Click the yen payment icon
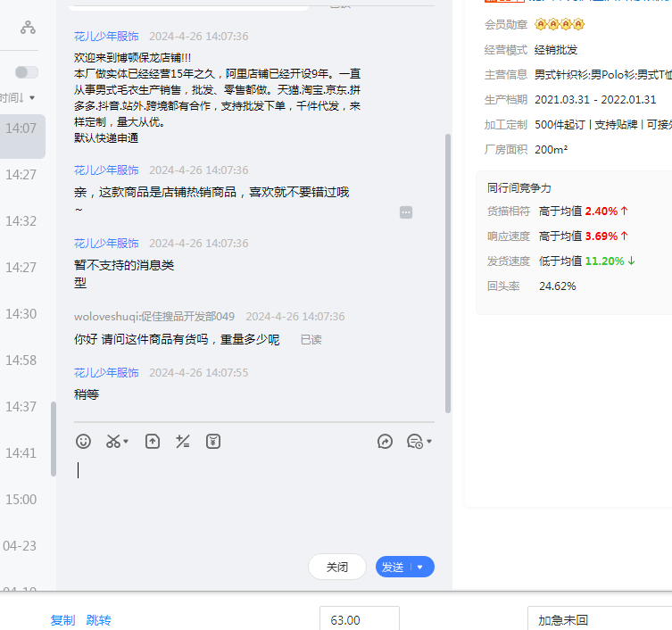The width and height of the screenshot is (672, 630). tap(213, 441)
